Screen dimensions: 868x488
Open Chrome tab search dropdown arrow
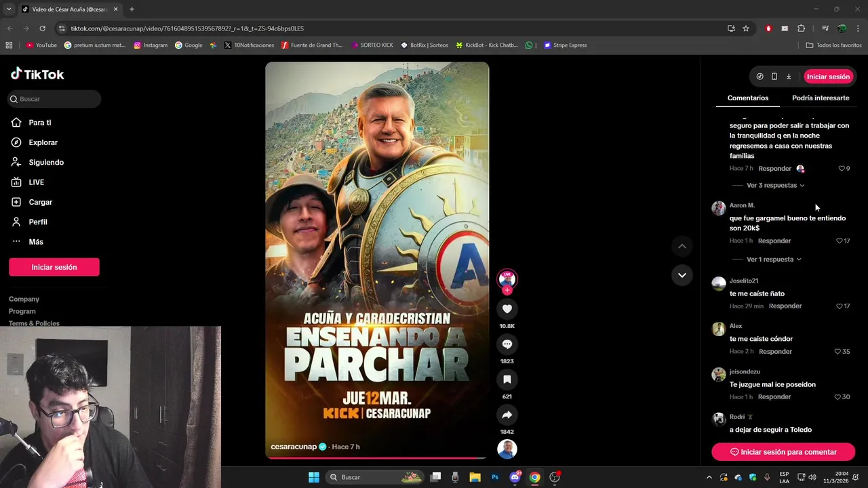click(9, 9)
